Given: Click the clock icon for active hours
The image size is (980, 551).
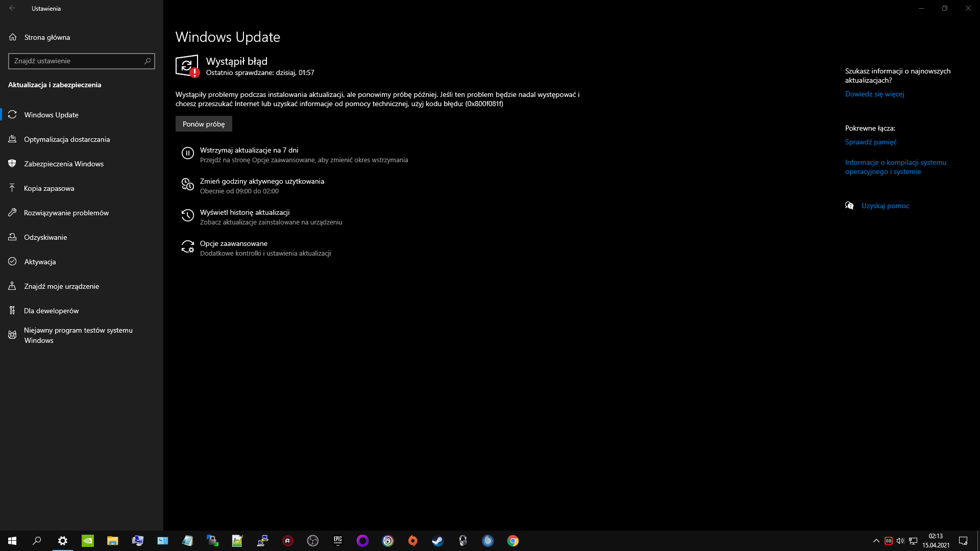Looking at the screenshot, I should coord(187,184).
